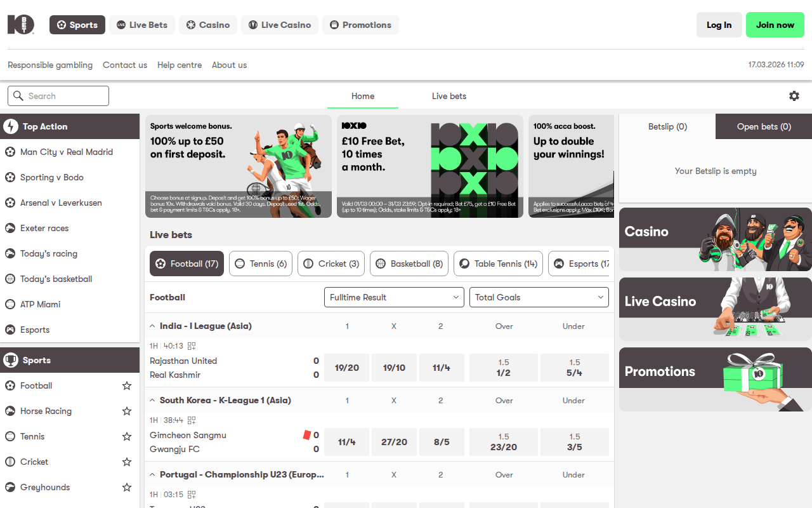Click inside the Search input field
The height and width of the screenshot is (508, 812).
pos(58,95)
